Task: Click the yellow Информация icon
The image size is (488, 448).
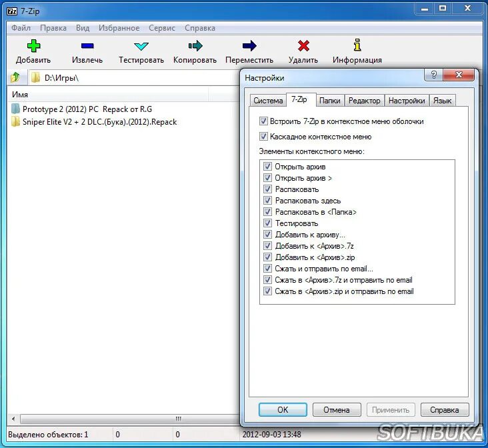Action: tap(357, 45)
